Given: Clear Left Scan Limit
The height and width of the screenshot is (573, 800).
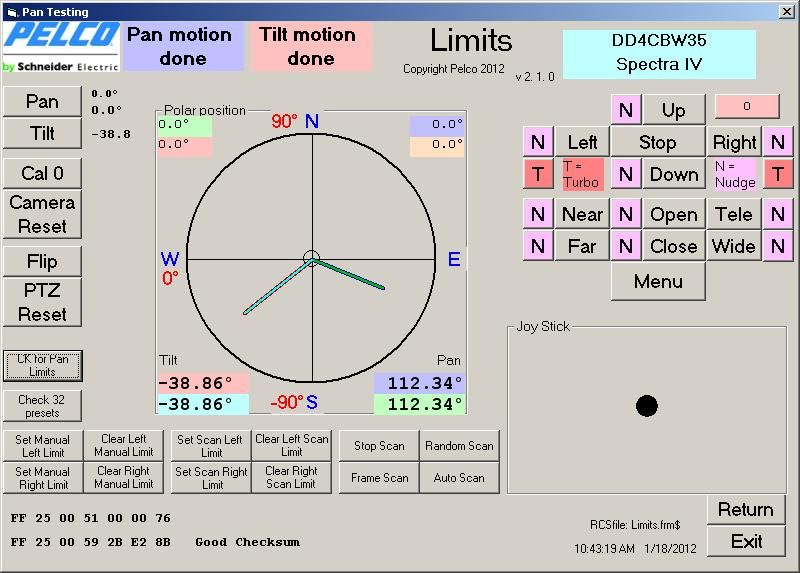Looking at the screenshot, I should 291,446.
